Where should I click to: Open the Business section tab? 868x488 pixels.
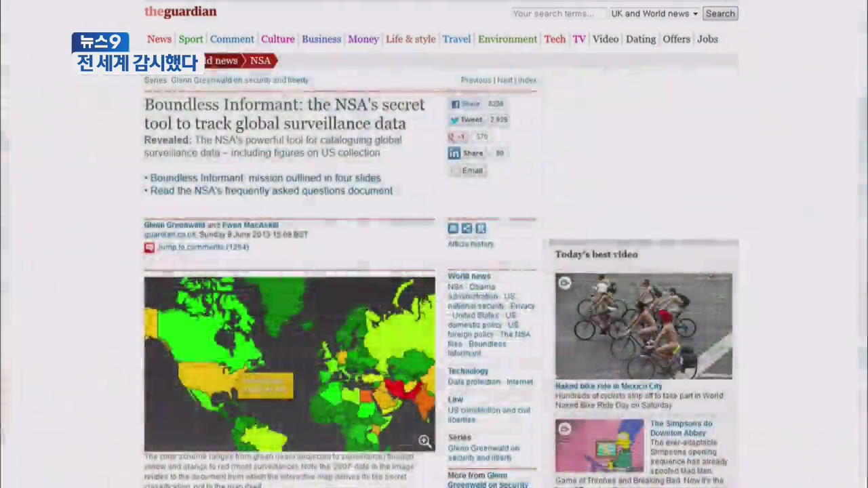click(321, 39)
